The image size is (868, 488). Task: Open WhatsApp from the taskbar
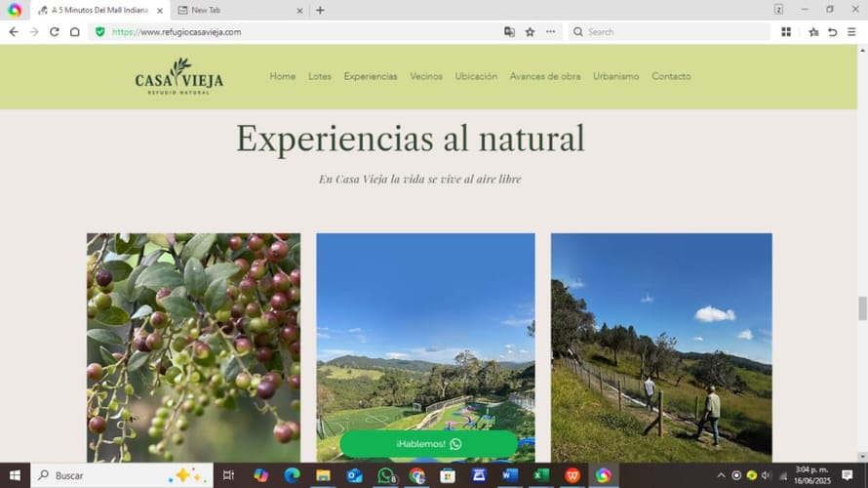[x=386, y=475]
